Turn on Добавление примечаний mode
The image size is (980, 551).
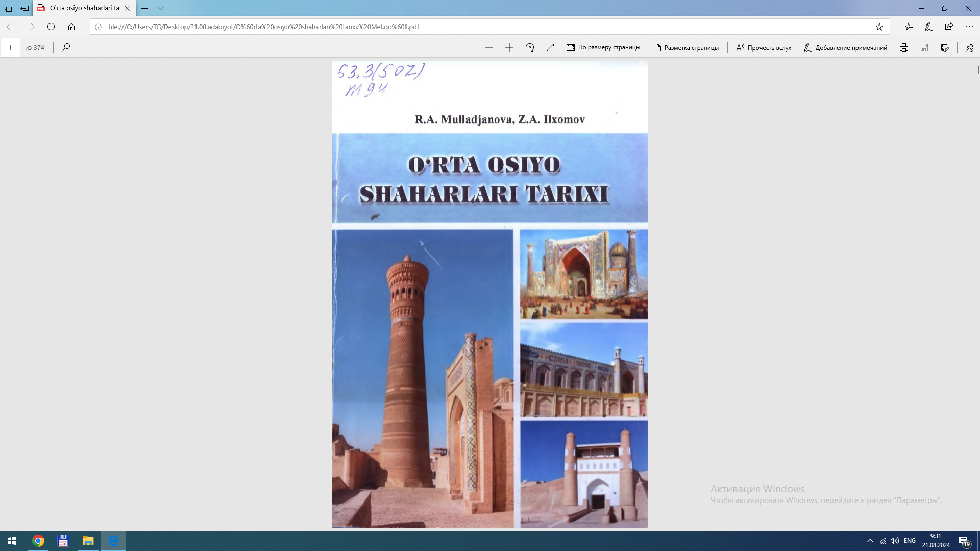pyautogui.click(x=845, y=47)
